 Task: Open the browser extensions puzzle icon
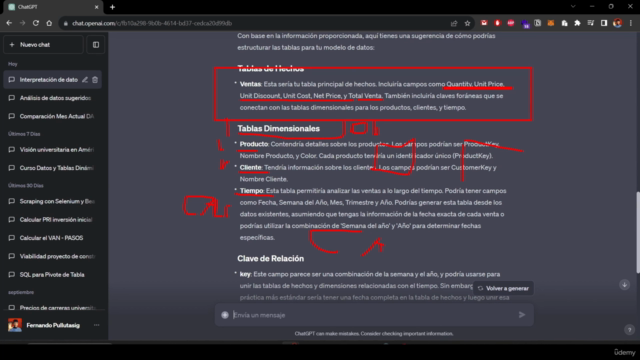[577, 23]
